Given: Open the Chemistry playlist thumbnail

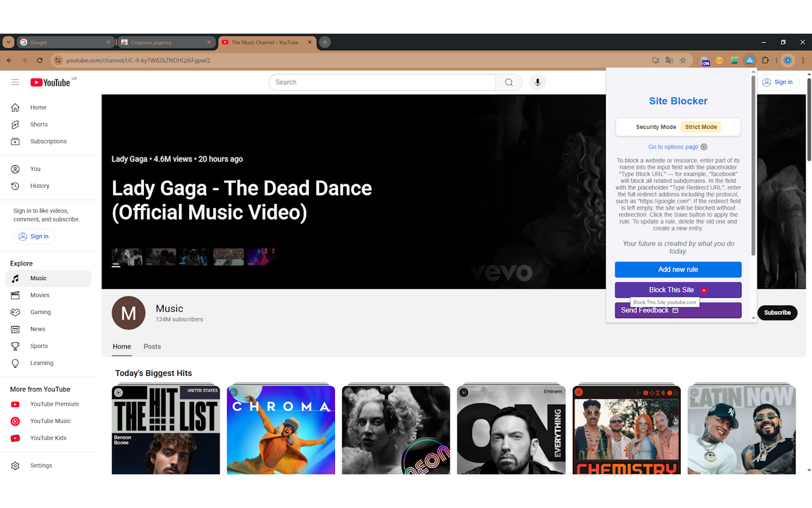Looking at the screenshot, I should (627, 429).
